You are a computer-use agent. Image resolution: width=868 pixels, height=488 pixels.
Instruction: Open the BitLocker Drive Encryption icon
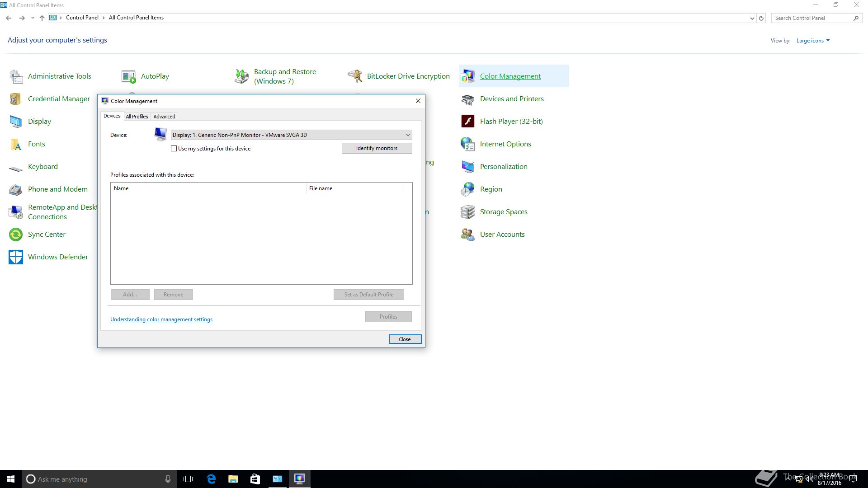(355, 76)
